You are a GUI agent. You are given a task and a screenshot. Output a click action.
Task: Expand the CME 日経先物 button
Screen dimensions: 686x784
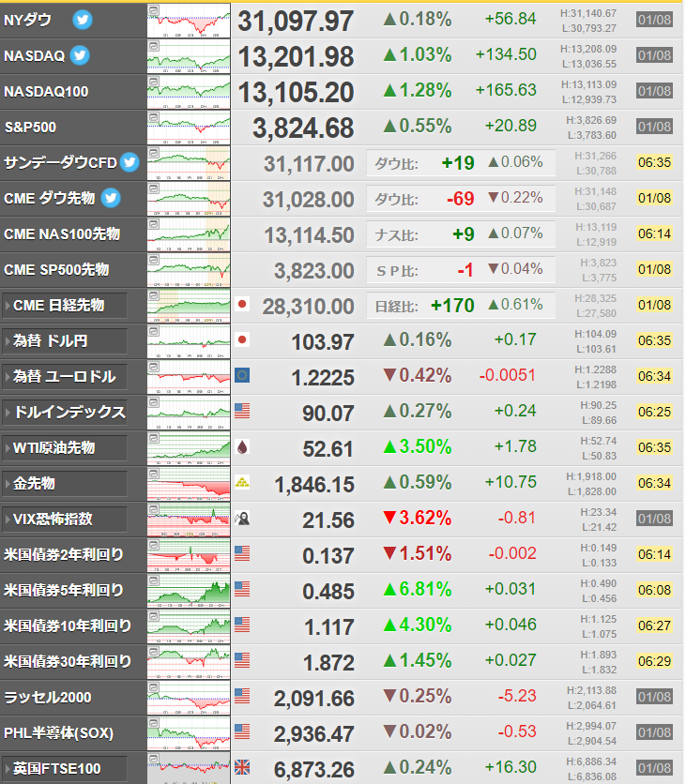pos(65,305)
